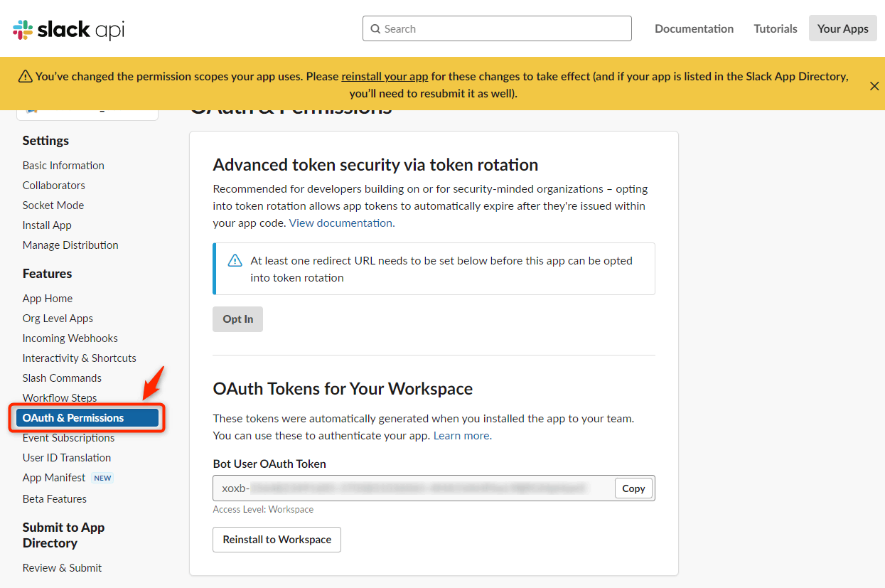Screen dimensions: 885x588
Task: Dismiss the yellow warning banner
Action: pos(874,86)
